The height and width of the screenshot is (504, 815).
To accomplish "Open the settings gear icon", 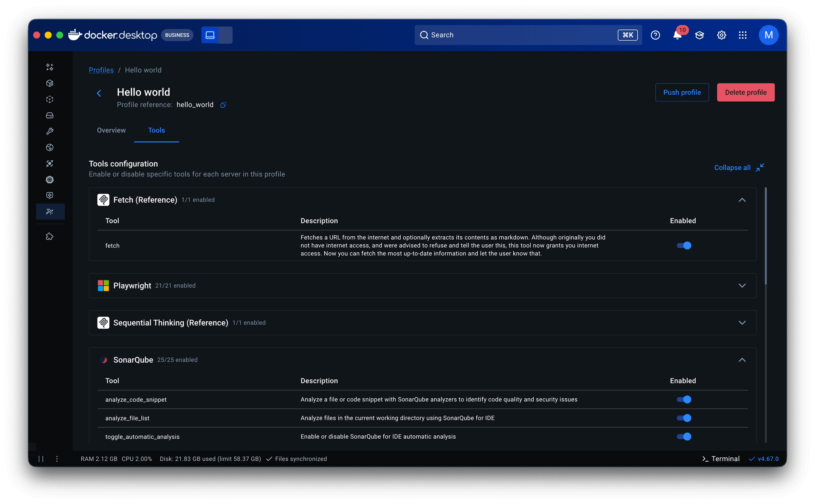I will tap(721, 35).
